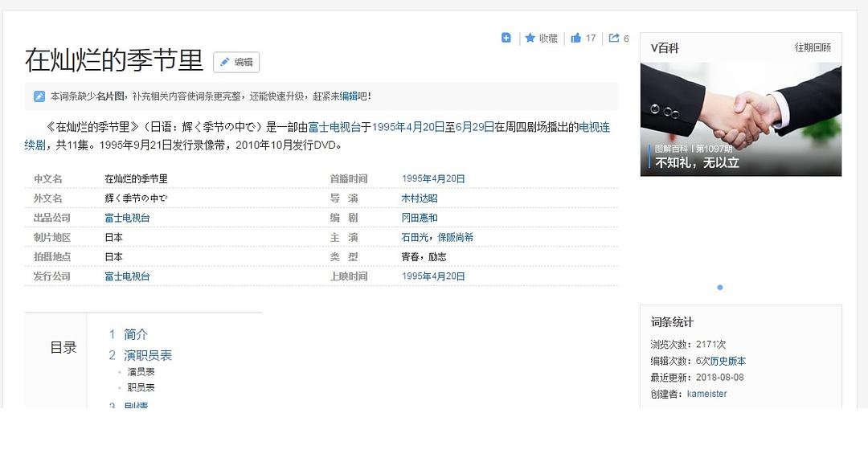This screenshot has height=454, width=868.
Task: Open creator kameister's profile
Action: pos(706,394)
